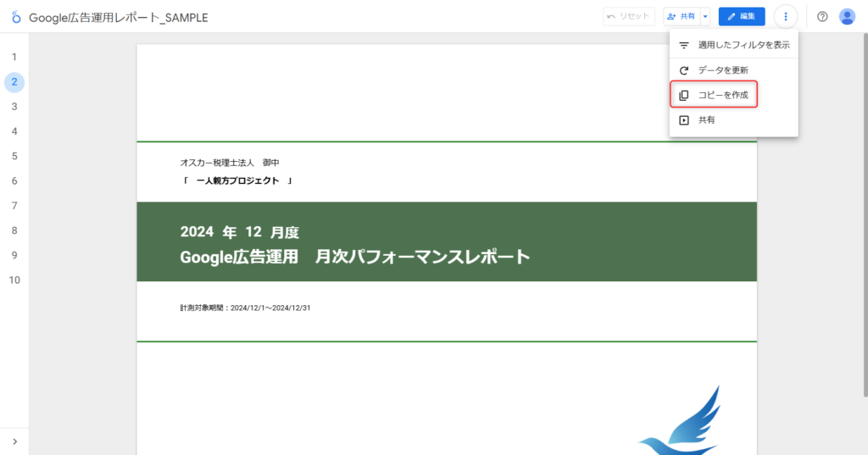Screen dimensions: 868x455
Task: Click the green monthly report title banner
Action: 446,242
